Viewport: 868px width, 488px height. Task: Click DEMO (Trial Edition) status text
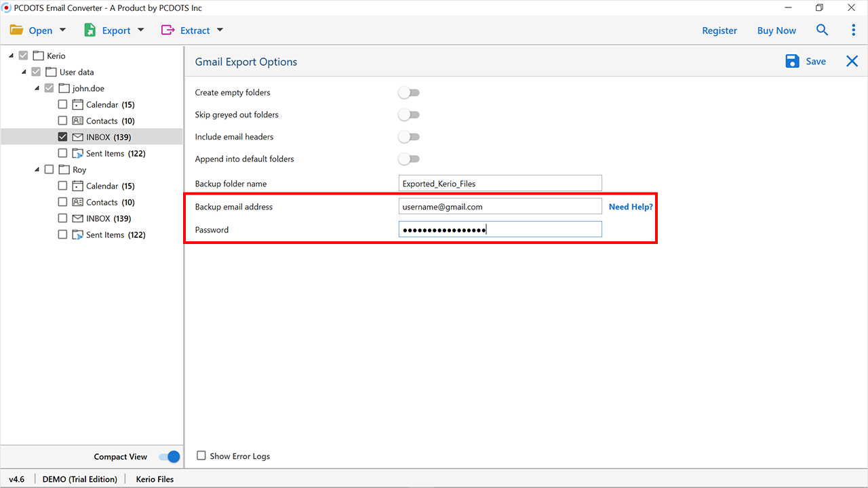[x=80, y=479]
